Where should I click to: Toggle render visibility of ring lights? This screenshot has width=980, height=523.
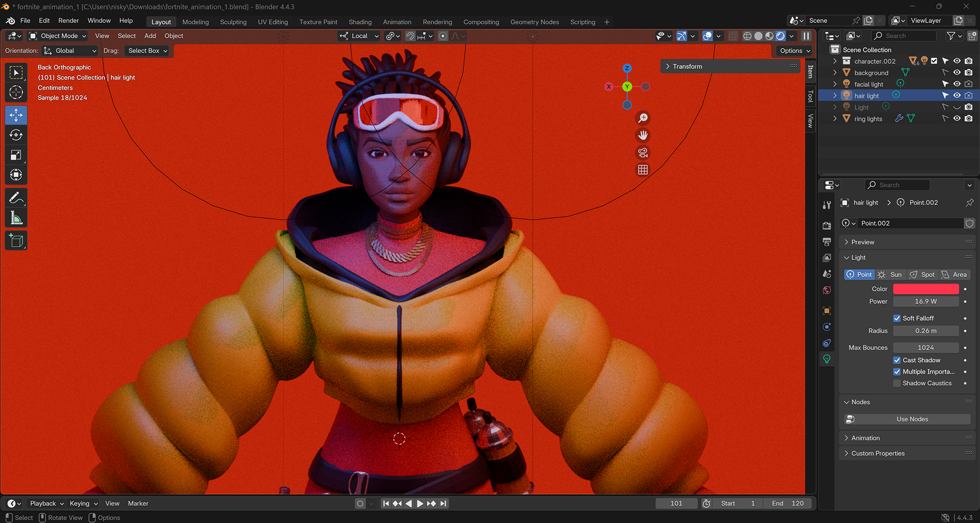coord(969,118)
